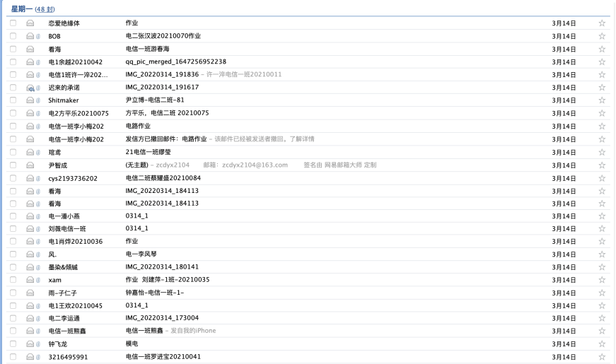Open the 48 封 link in 星期一 header
This screenshot has width=616, height=364.
pos(45,8)
